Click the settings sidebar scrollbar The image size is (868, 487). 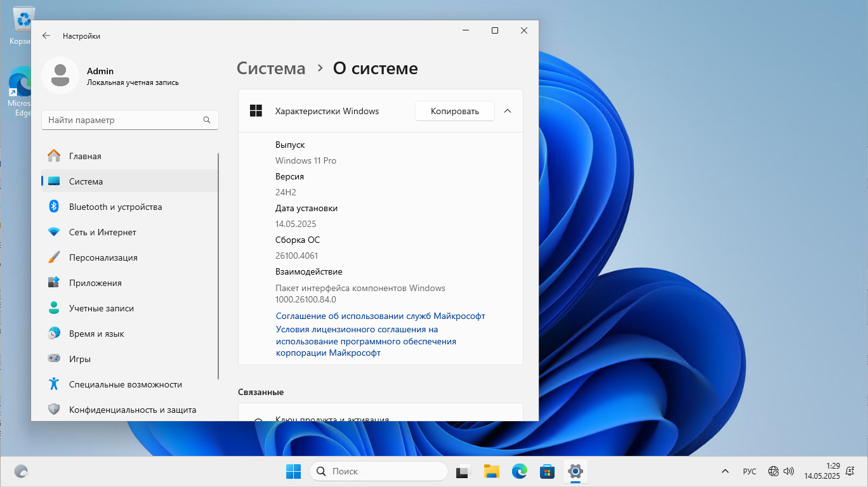(x=218, y=266)
